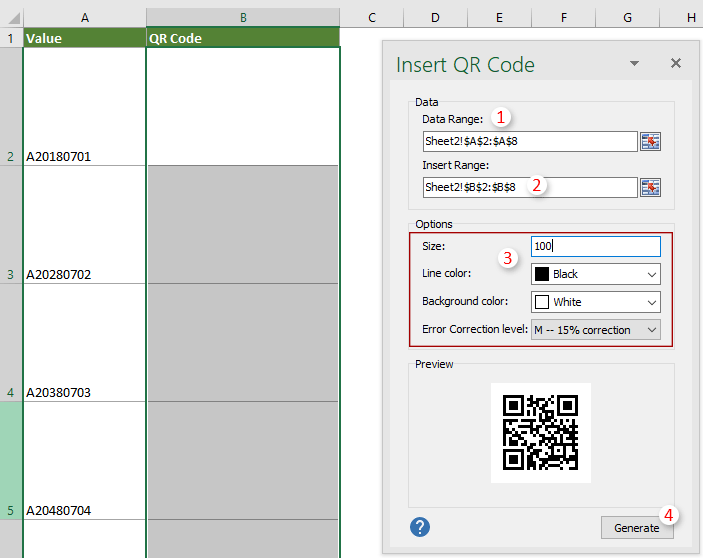The width and height of the screenshot is (703, 558).
Task: Click cell containing A20480704
Action: (x=85, y=461)
